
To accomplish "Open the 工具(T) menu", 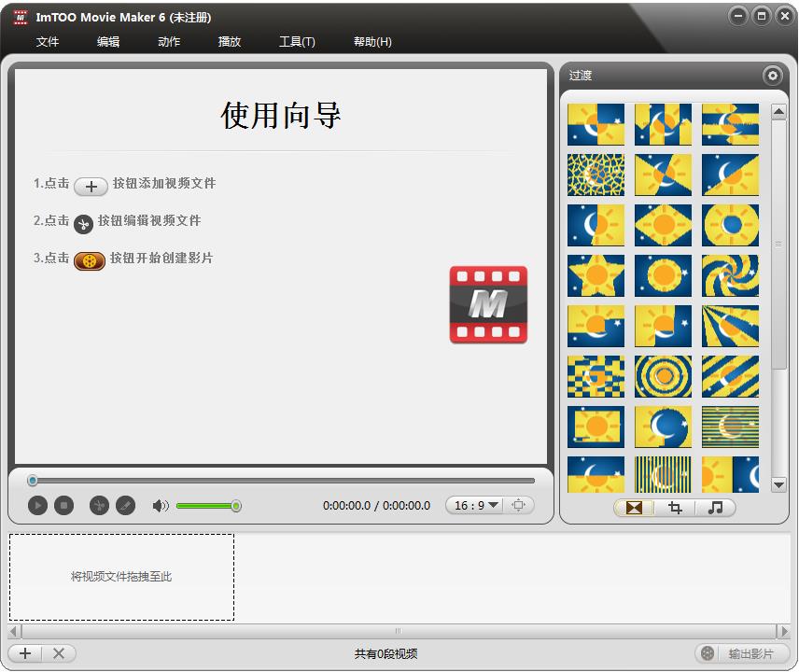I will [x=297, y=42].
